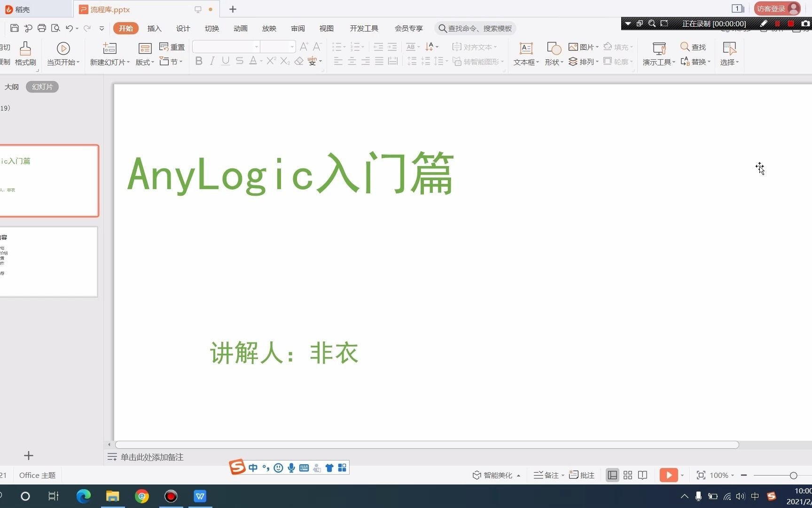
Task: Undo the last action
Action: [69, 28]
